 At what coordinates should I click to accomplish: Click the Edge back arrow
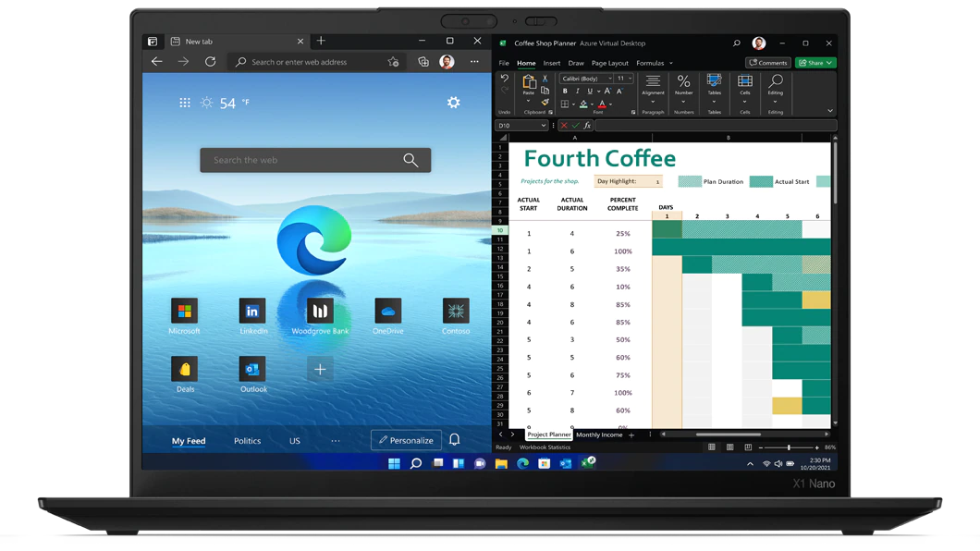(157, 61)
